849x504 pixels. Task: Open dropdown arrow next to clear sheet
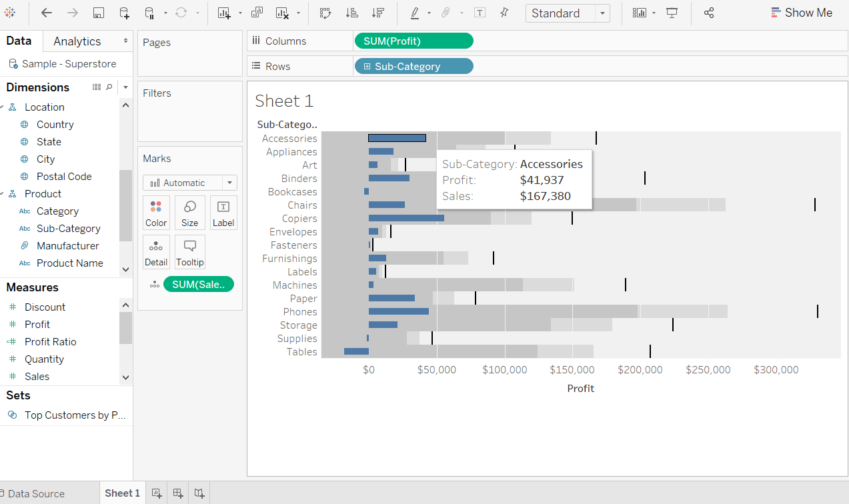click(x=298, y=13)
